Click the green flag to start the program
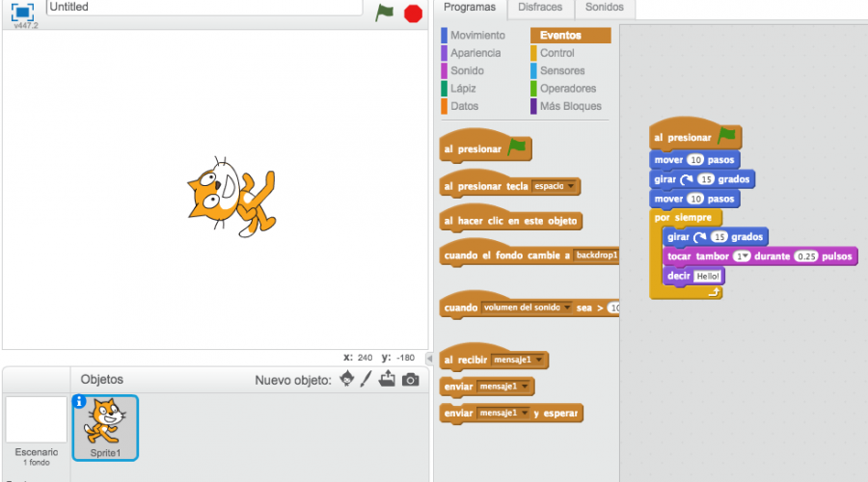 tap(385, 13)
